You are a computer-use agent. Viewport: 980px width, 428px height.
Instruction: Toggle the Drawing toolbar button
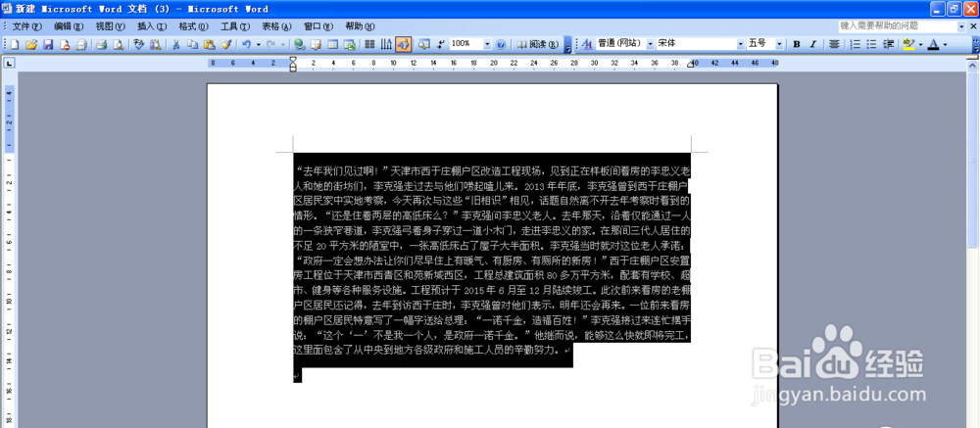click(x=403, y=44)
